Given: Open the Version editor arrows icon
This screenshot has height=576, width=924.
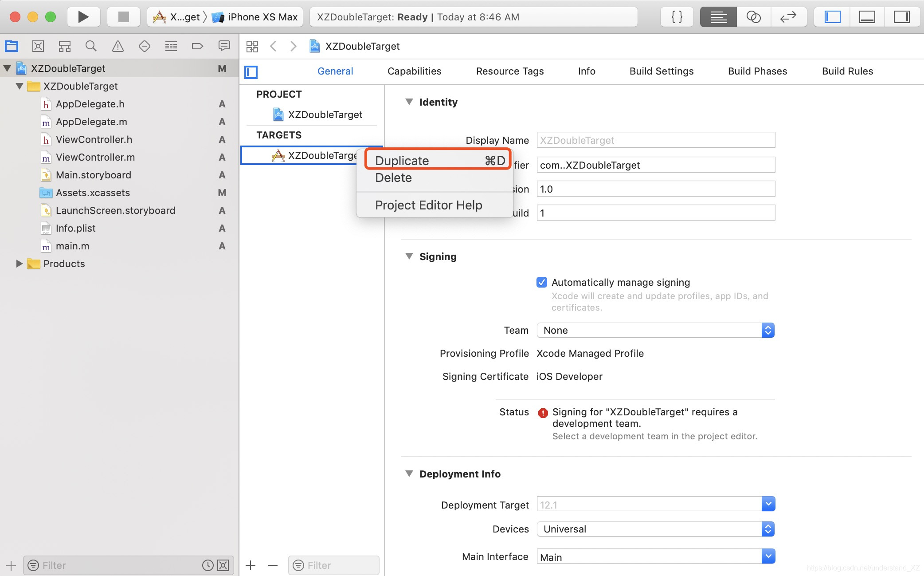Looking at the screenshot, I should pyautogui.click(x=788, y=17).
